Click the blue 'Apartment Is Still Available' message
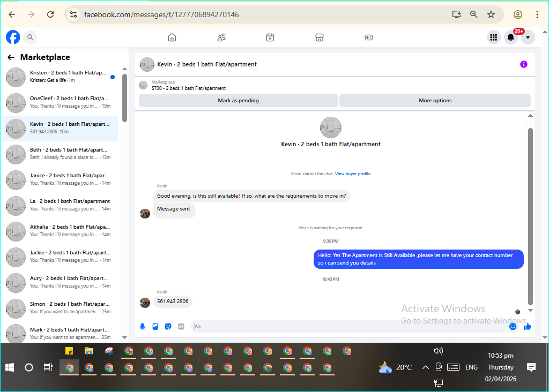This screenshot has height=392, width=549. (x=418, y=259)
